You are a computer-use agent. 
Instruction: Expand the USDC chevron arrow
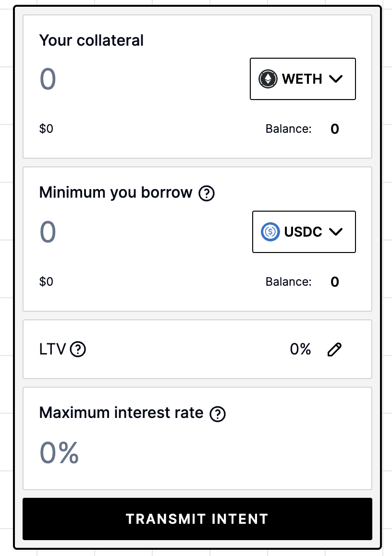point(336,232)
